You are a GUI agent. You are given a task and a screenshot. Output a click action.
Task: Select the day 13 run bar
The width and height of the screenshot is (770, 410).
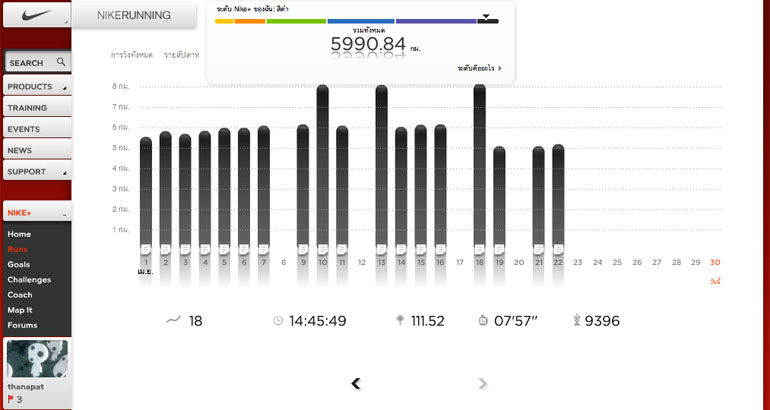[x=381, y=165]
